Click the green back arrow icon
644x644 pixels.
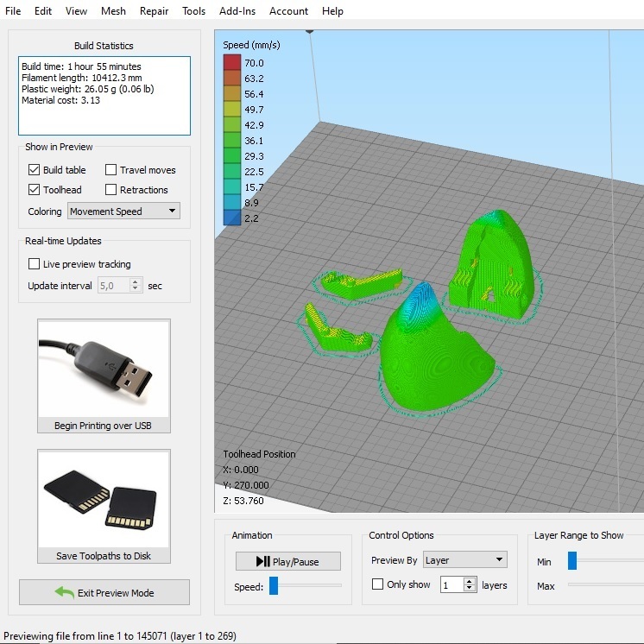point(65,592)
